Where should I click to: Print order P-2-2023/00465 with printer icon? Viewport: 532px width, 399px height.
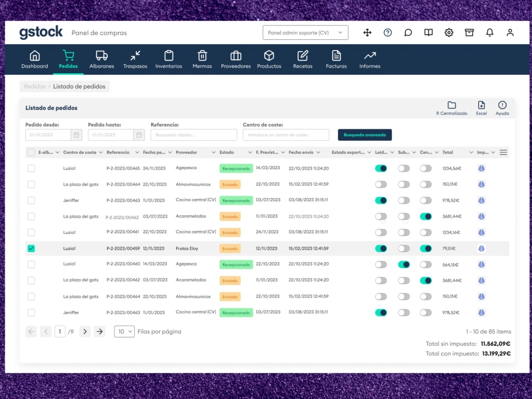[481, 168]
